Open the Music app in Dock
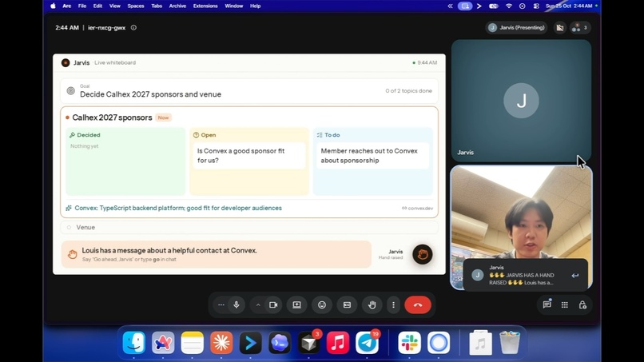This screenshot has width=644, height=362. tap(338, 342)
